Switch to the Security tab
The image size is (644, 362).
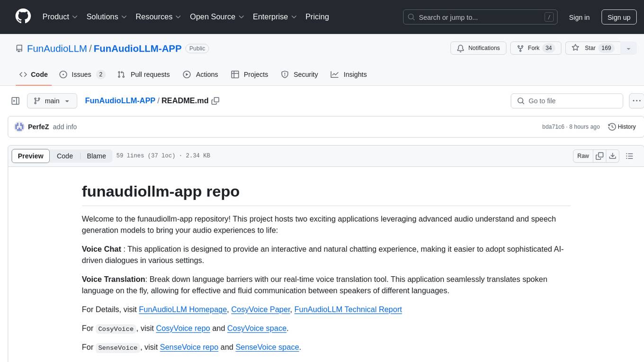299,74
